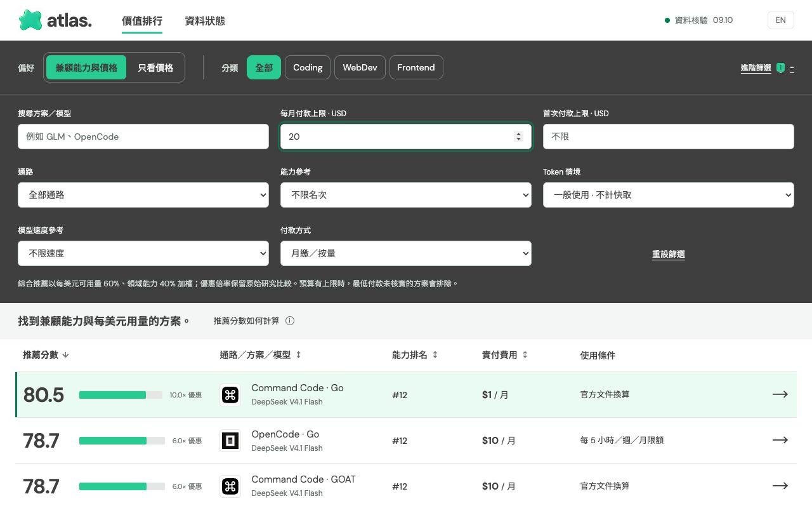
Task: Click the 10.0× 優惠 label
Action: tap(186, 395)
